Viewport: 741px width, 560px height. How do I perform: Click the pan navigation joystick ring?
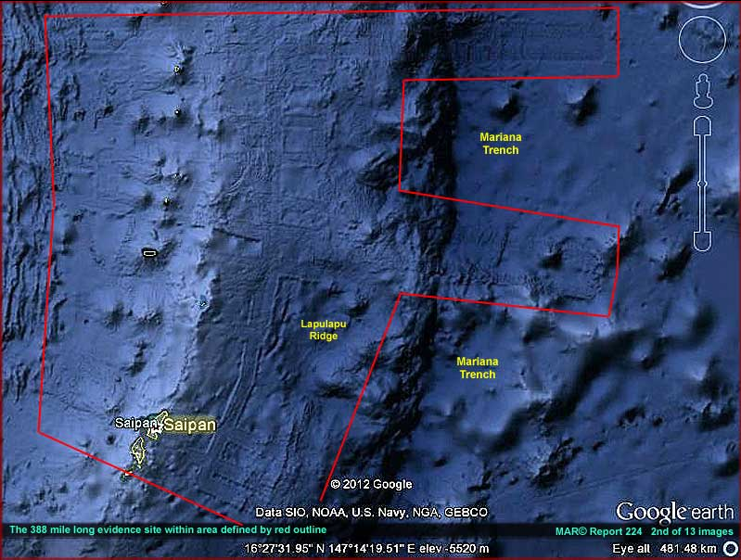point(702,40)
